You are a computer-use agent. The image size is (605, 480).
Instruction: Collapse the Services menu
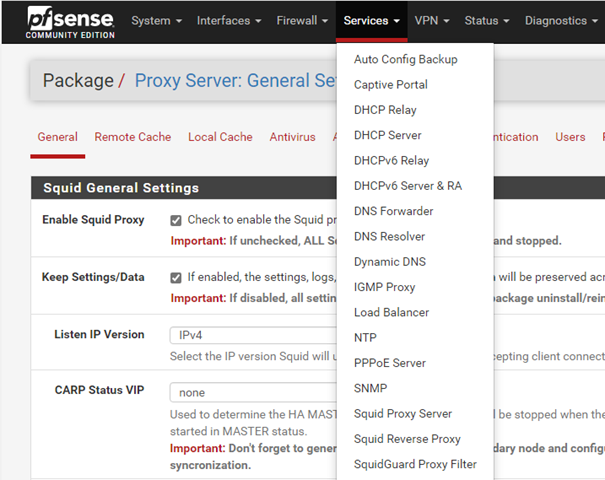tap(371, 21)
